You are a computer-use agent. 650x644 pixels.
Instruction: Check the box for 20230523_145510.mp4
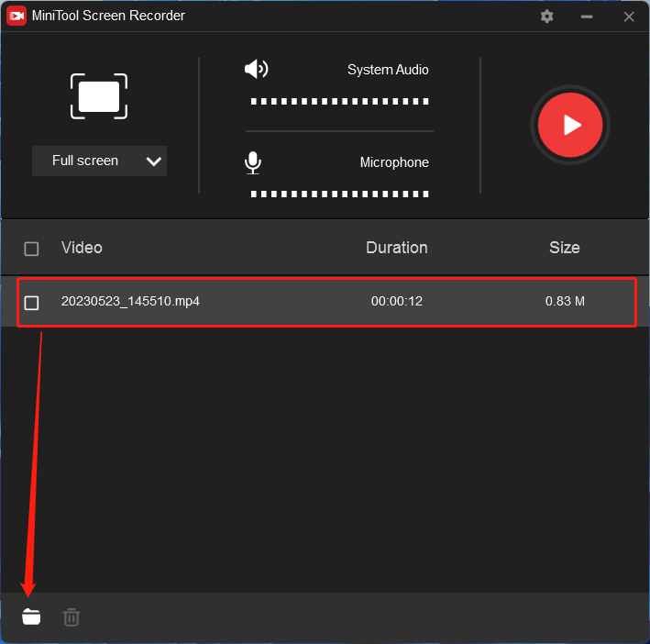point(31,303)
